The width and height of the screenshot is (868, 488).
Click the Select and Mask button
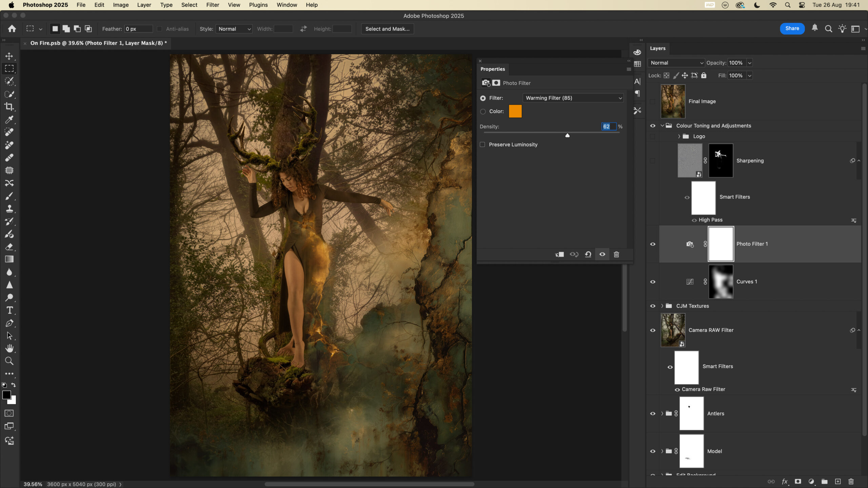[x=387, y=29]
